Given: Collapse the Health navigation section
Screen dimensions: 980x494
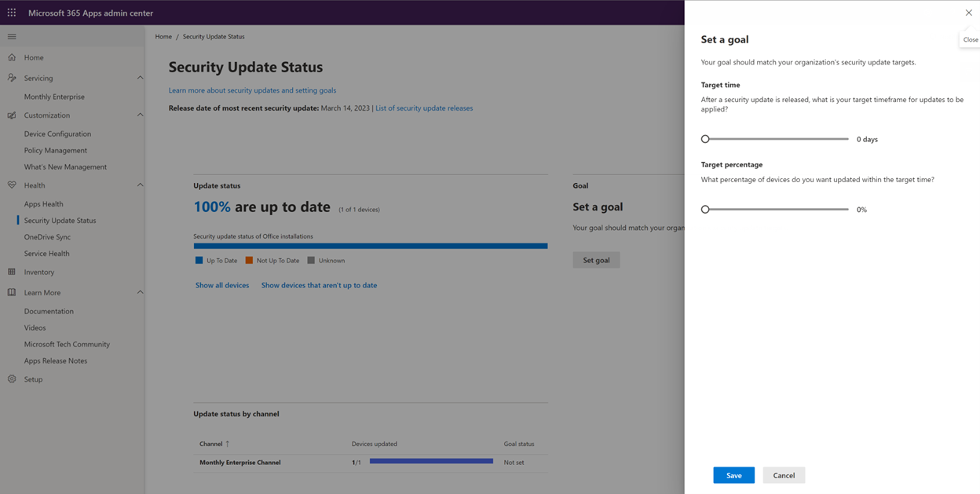Looking at the screenshot, I should pyautogui.click(x=140, y=185).
